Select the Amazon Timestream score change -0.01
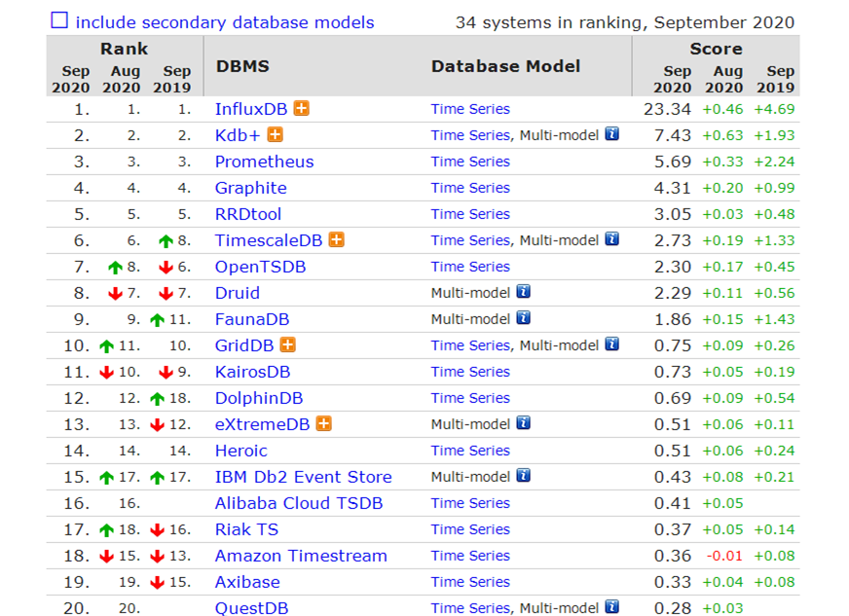 click(x=724, y=556)
